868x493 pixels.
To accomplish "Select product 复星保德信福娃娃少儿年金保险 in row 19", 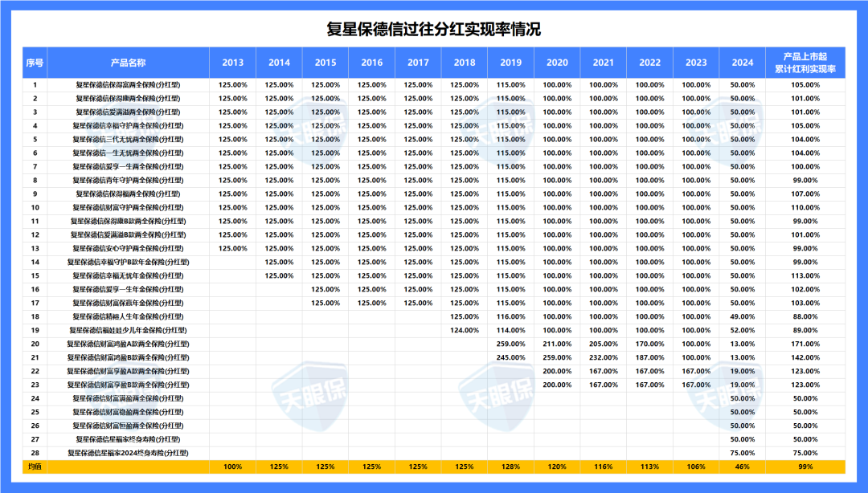I will coord(129,330).
